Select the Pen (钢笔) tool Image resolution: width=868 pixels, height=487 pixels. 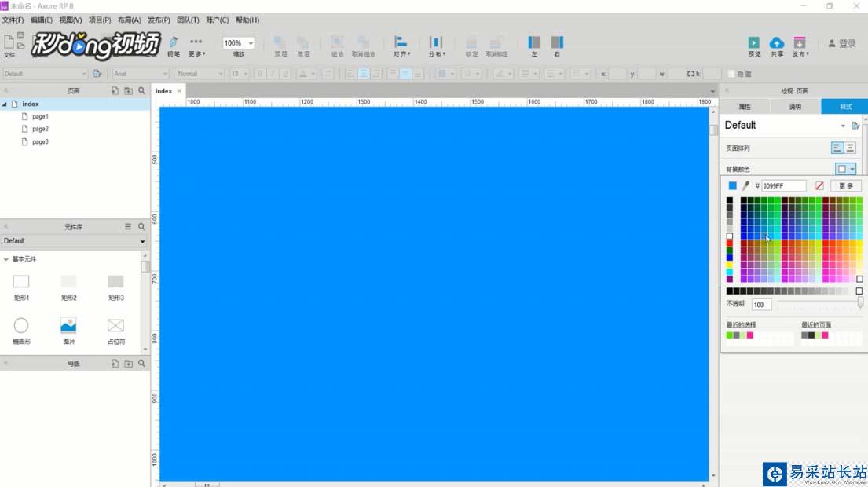(x=174, y=46)
